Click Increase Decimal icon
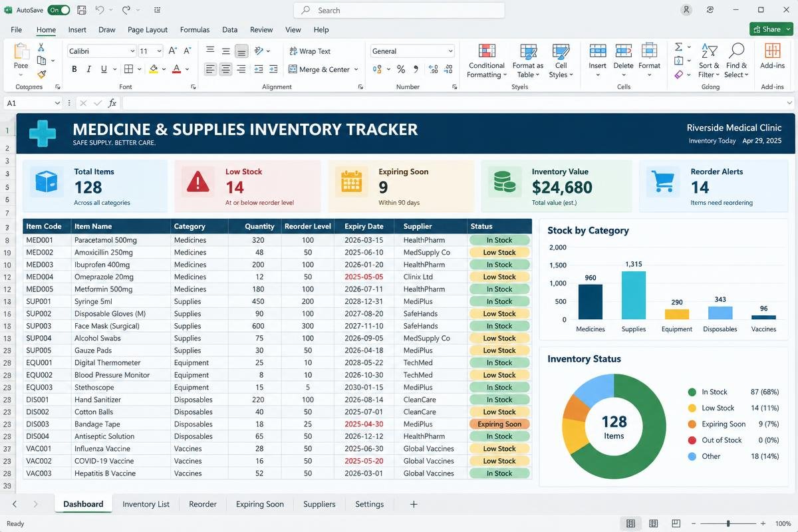The image size is (798, 532). (x=434, y=69)
